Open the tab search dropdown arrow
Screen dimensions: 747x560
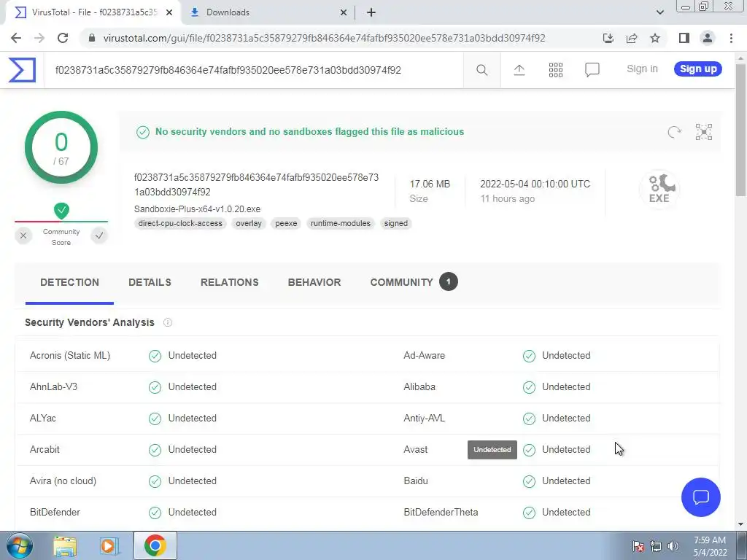click(659, 12)
